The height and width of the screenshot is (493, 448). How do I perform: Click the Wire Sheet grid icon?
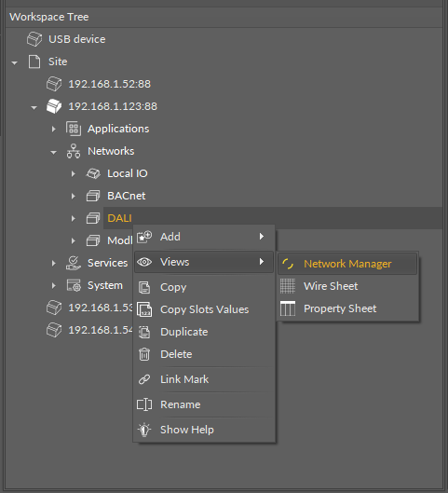click(288, 286)
